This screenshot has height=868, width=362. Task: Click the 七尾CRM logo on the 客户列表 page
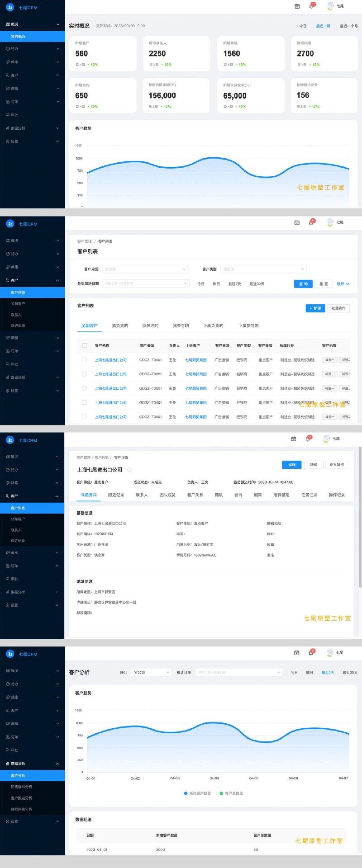click(x=10, y=224)
